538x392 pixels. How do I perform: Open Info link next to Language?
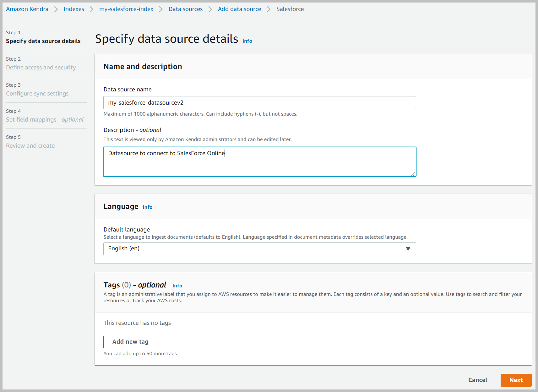point(148,207)
